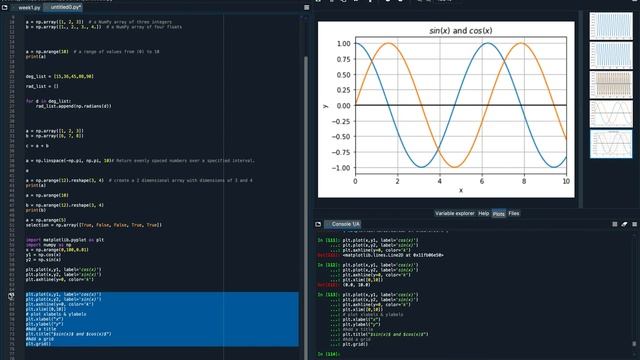Click the main sin(x) and cos(x) plot
Viewport: 640px width, 360px height.
tap(446, 109)
